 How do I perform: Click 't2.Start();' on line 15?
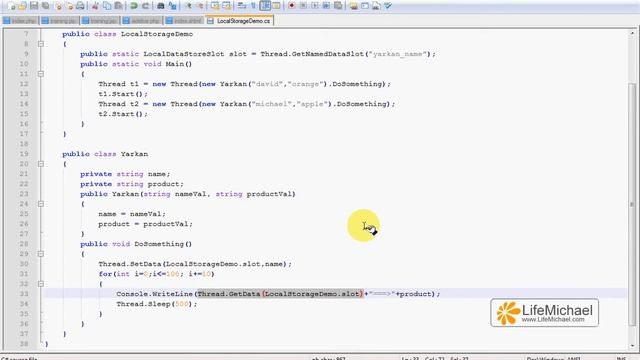pos(123,114)
